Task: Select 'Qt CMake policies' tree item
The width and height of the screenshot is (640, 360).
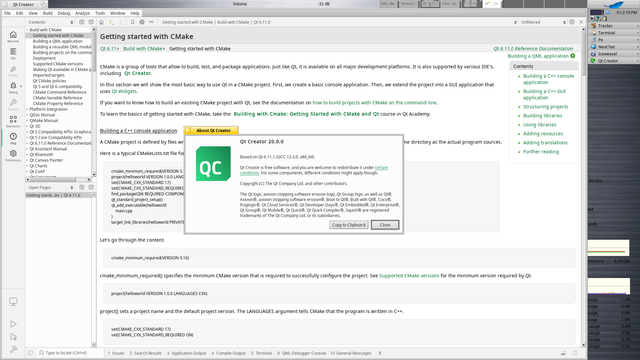Action: coord(49,81)
